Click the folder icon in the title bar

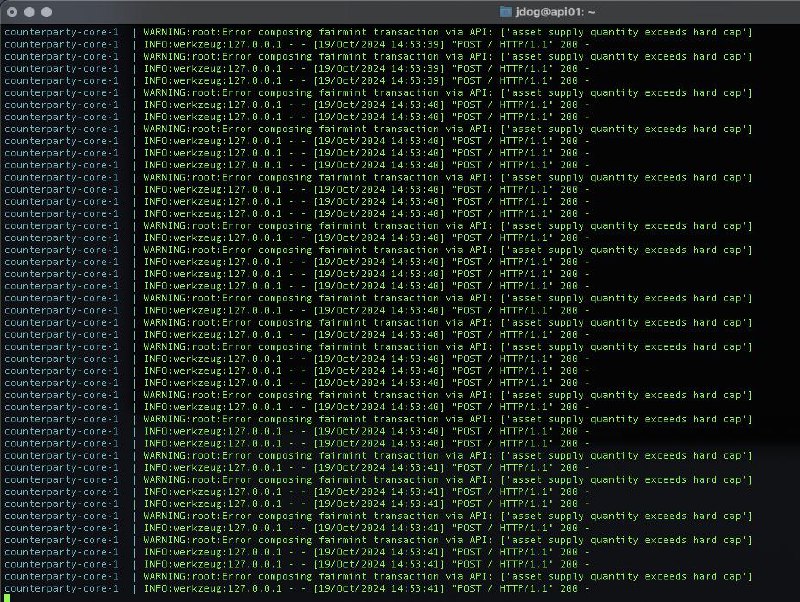505,12
